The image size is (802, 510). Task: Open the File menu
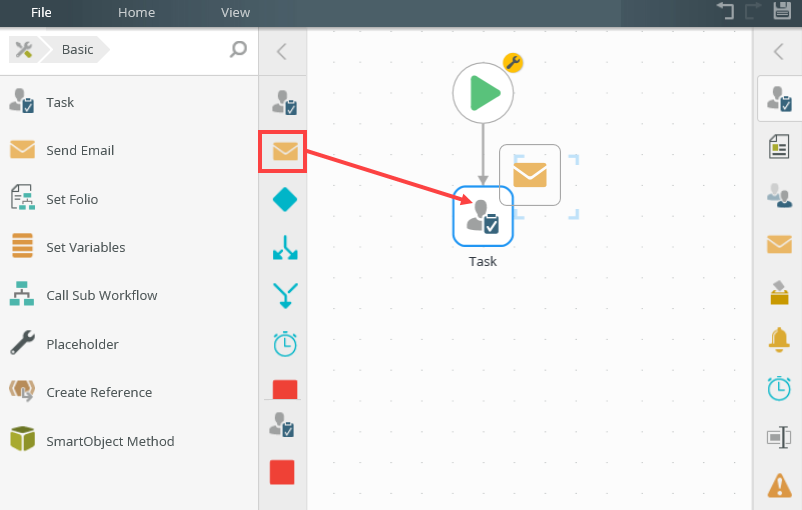(41, 12)
